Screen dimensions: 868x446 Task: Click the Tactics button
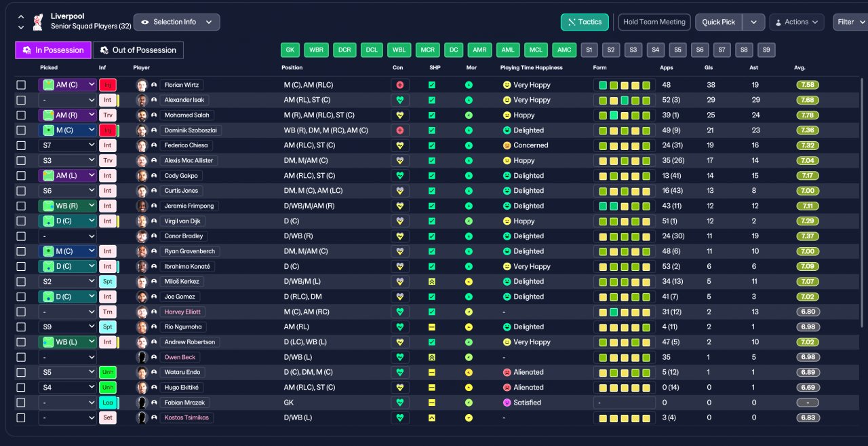tap(585, 22)
